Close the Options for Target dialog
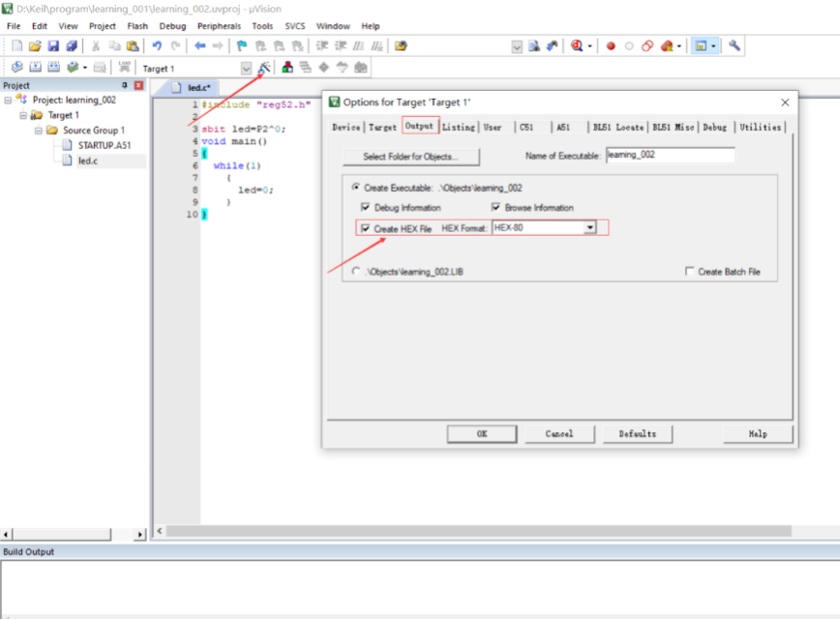Image resolution: width=840 pixels, height=620 pixels. pyautogui.click(x=785, y=103)
